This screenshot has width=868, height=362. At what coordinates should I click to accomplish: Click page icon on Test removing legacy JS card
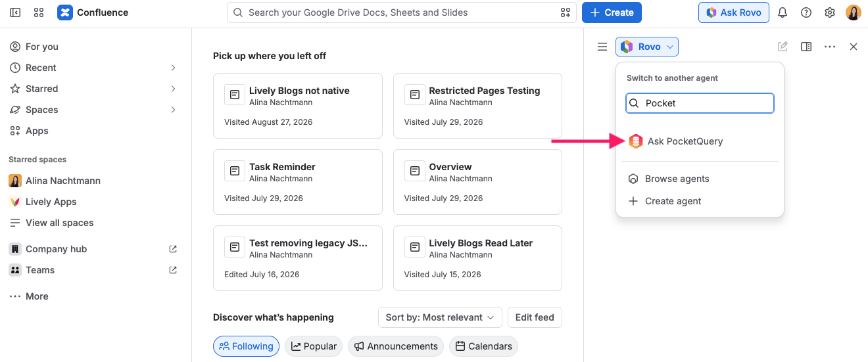(x=234, y=247)
